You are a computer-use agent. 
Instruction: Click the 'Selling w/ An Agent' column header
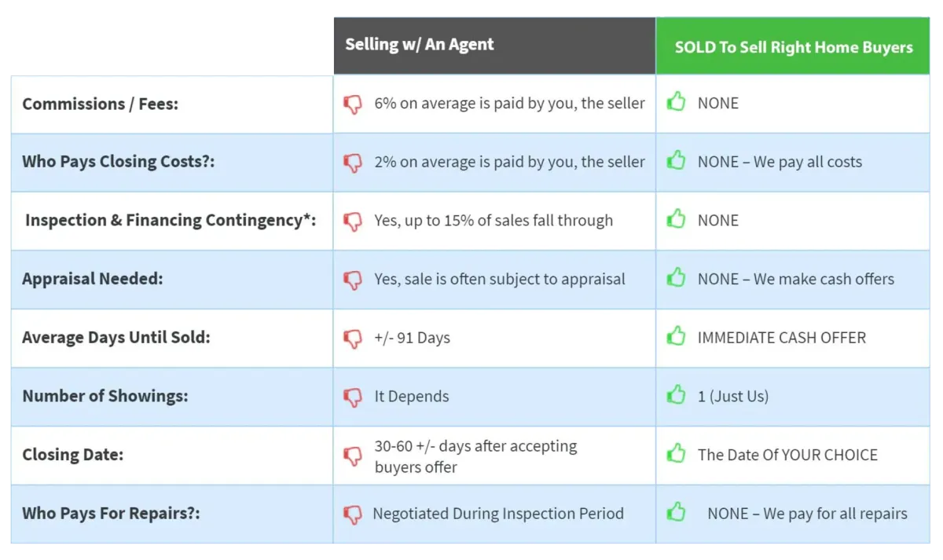(419, 44)
